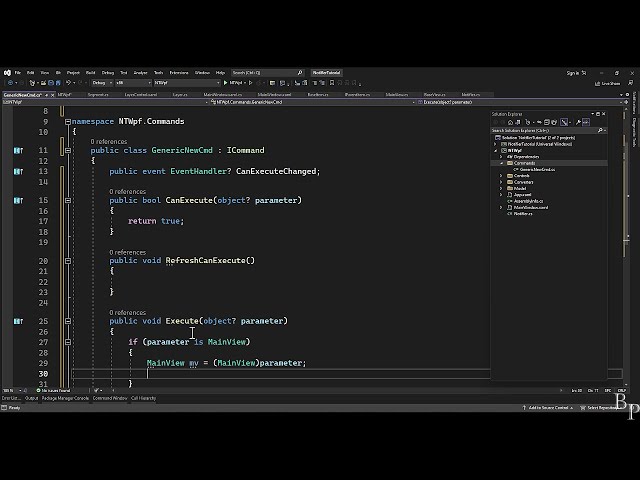Close the Solution Explorer panel
The width and height of the screenshot is (640, 480).
[x=604, y=114]
